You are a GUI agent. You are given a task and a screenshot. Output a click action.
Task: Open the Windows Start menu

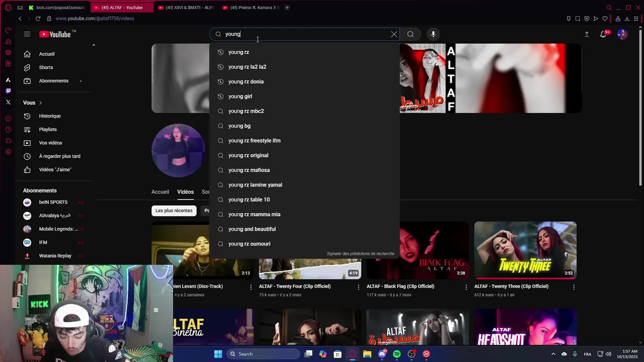coord(218,354)
